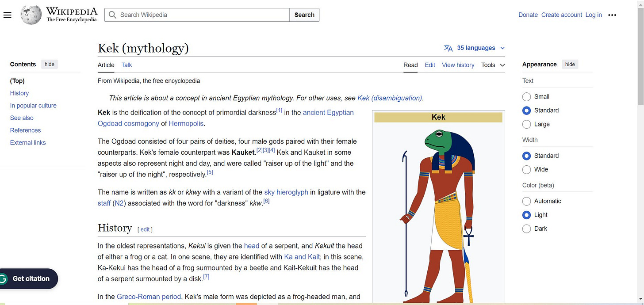Screen dimensions: 644x305
Task: Open the three-dot personal tools menu
Action: click(x=612, y=15)
